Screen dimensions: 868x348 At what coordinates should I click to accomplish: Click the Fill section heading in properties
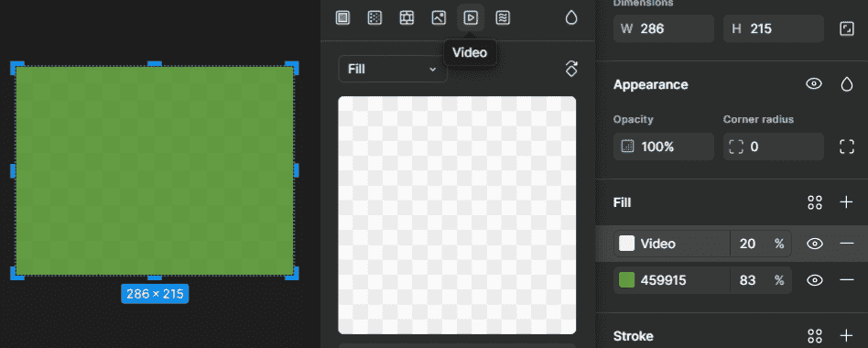pyautogui.click(x=623, y=202)
